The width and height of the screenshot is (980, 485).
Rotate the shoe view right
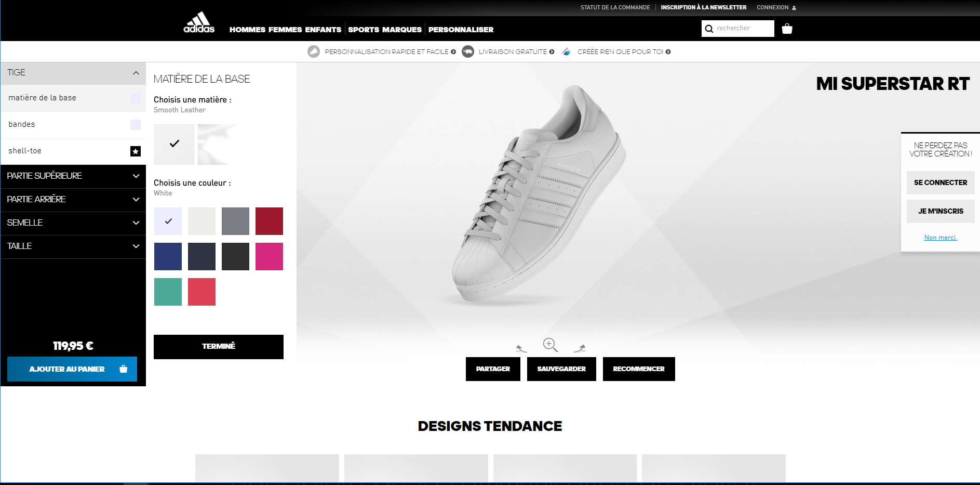coord(580,348)
